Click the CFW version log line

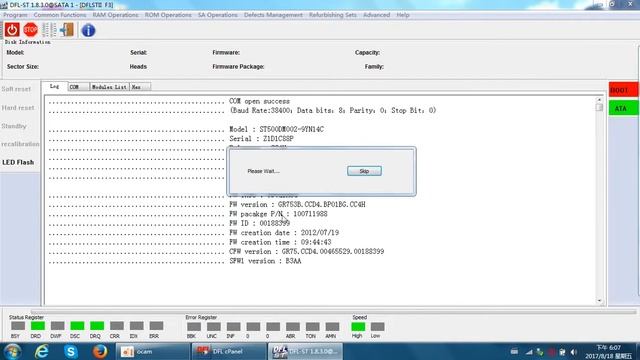(x=307, y=251)
